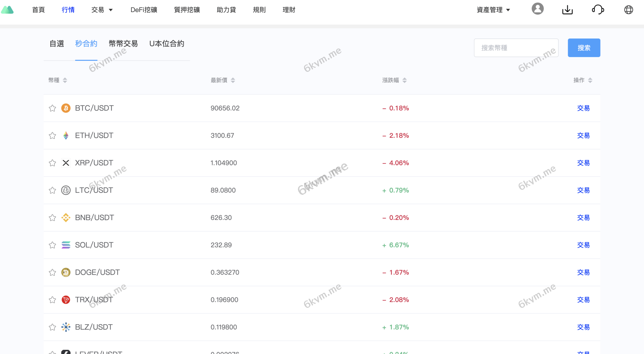The height and width of the screenshot is (354, 644).
Task: Open trading for LTC/USDT via 交易 link
Action: pos(583,190)
